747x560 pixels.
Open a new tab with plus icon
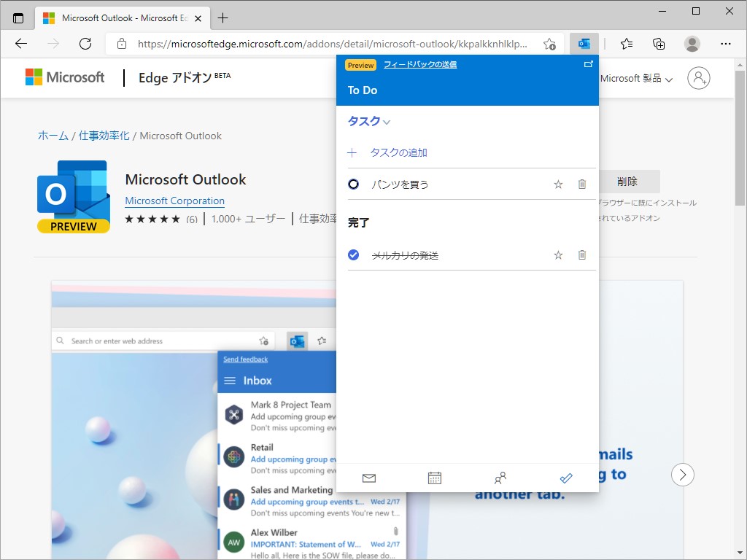[222, 18]
